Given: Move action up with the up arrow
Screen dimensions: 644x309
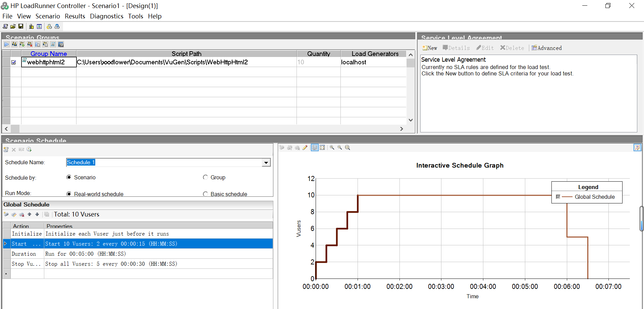Looking at the screenshot, I should (30, 214).
